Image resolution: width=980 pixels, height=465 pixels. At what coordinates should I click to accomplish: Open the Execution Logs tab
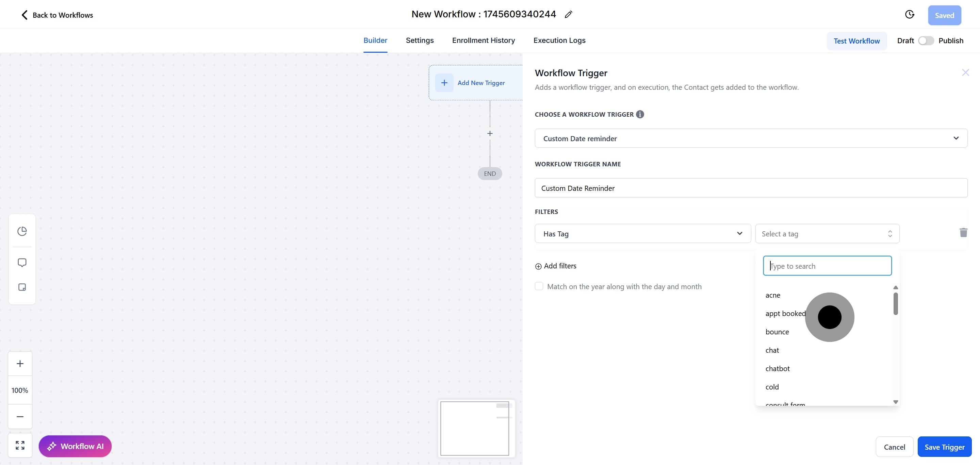(559, 40)
